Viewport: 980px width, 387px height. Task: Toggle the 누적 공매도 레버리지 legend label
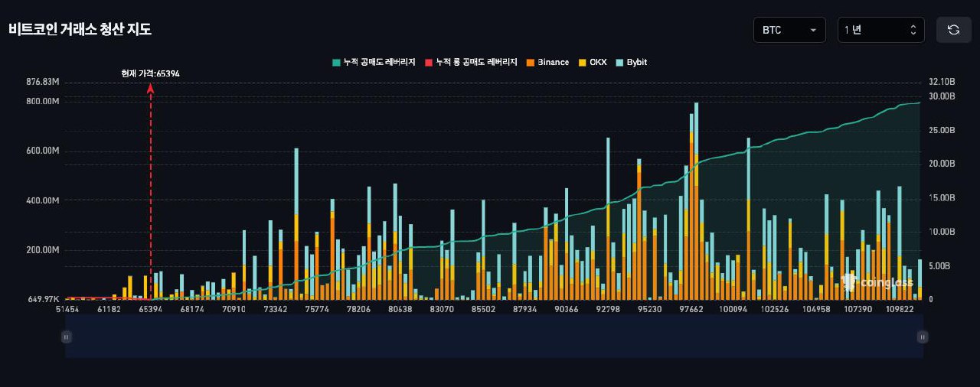click(379, 62)
